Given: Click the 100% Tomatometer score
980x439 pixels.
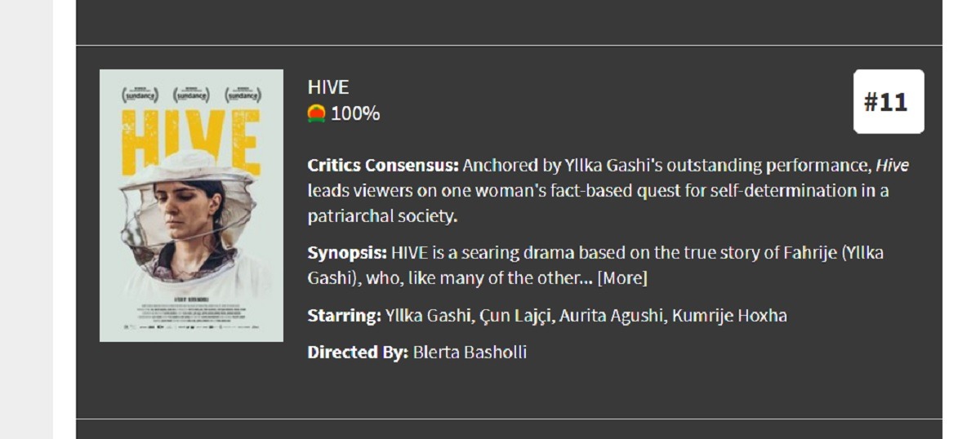Looking at the screenshot, I should point(355,113).
